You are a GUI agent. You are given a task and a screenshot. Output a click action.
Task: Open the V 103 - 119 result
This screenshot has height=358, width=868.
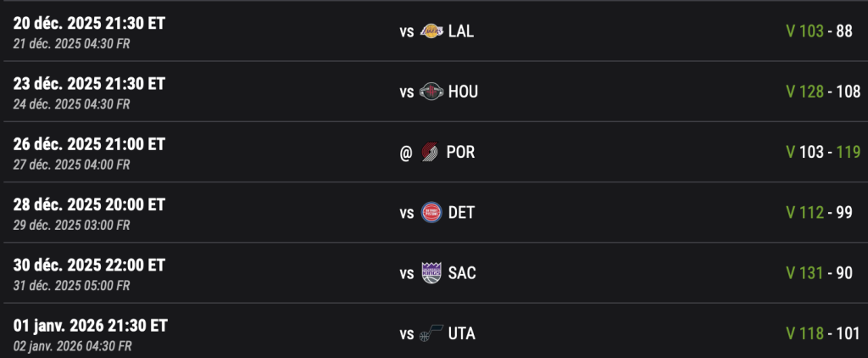[822, 152]
